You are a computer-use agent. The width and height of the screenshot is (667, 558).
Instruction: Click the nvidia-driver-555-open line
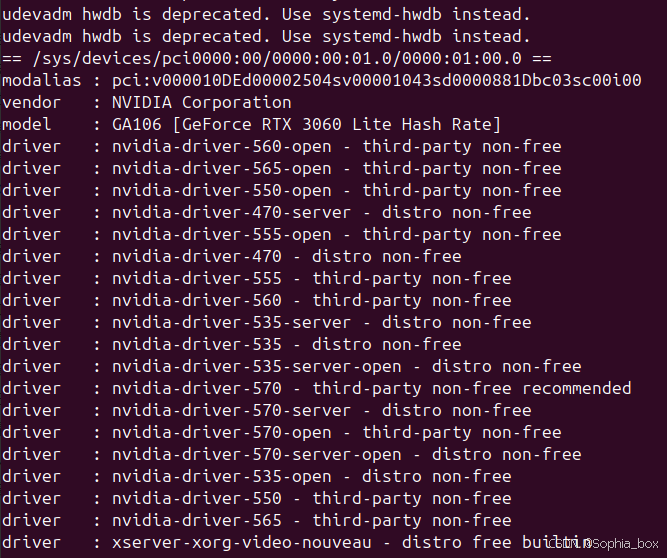point(282,235)
